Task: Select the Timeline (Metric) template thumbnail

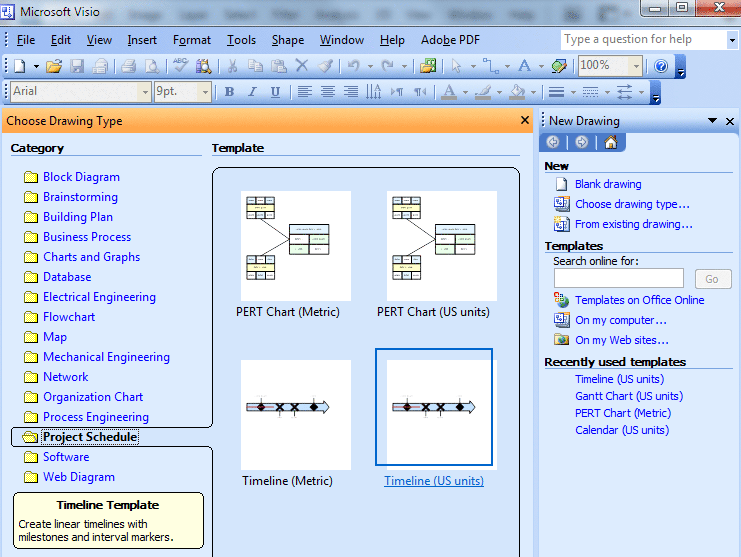Action: coord(296,415)
